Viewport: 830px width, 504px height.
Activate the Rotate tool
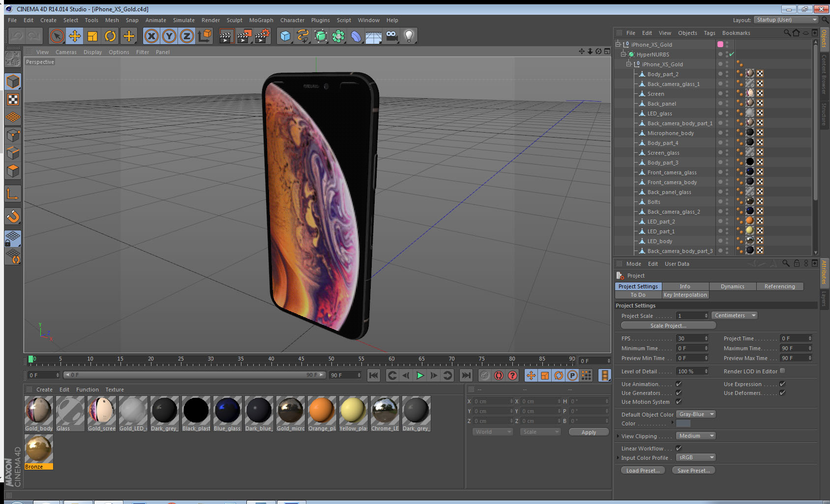pyautogui.click(x=111, y=36)
